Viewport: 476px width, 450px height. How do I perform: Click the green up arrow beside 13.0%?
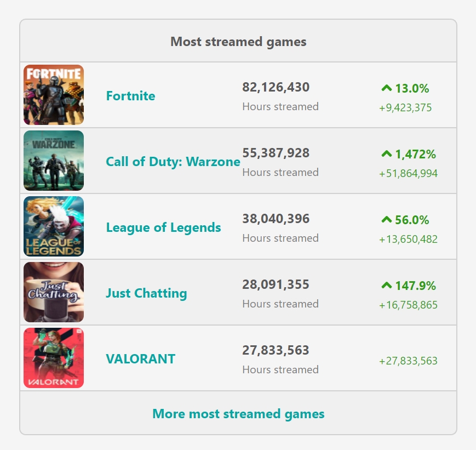pos(387,88)
